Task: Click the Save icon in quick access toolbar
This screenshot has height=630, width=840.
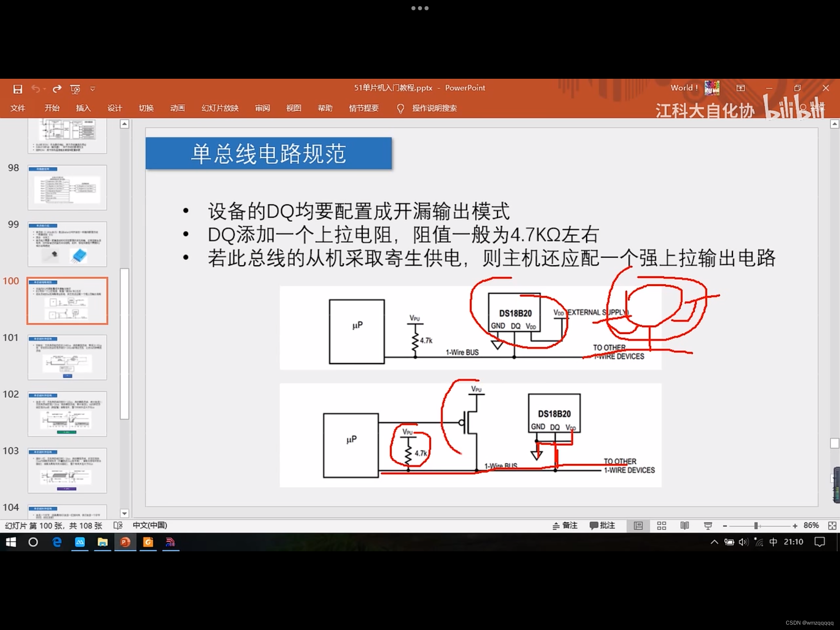Action: pyautogui.click(x=18, y=89)
